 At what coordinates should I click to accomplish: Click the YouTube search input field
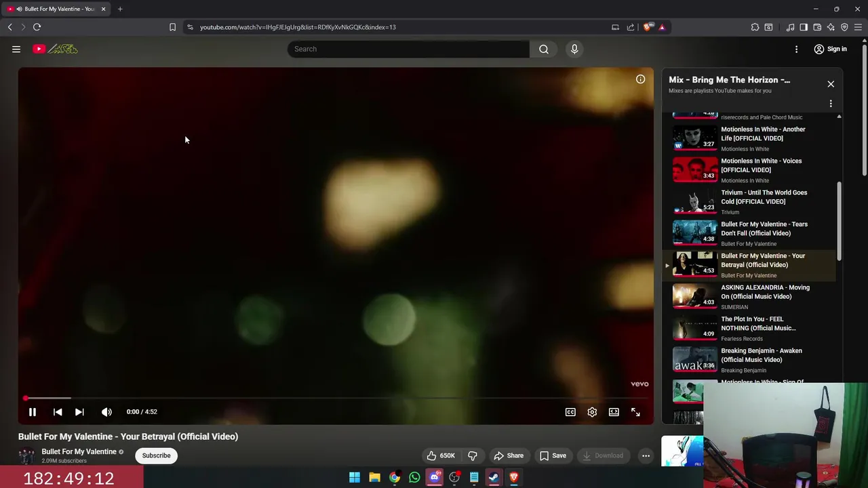408,49
